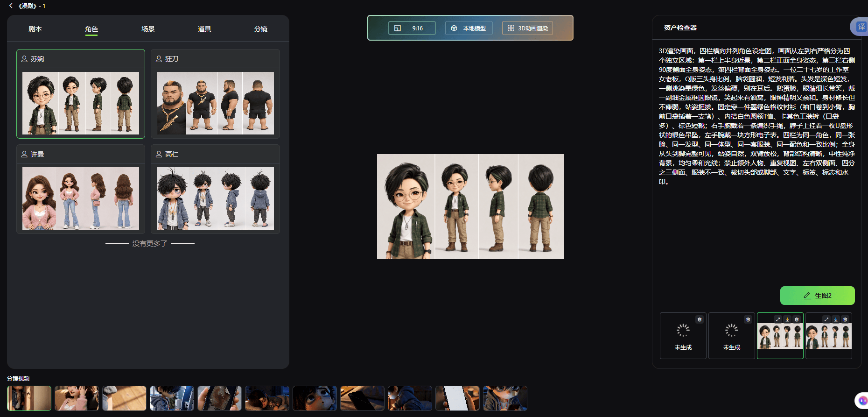Screen dimensions: 868x417
Task: Switch to the 剧本 tab
Action: (35, 29)
